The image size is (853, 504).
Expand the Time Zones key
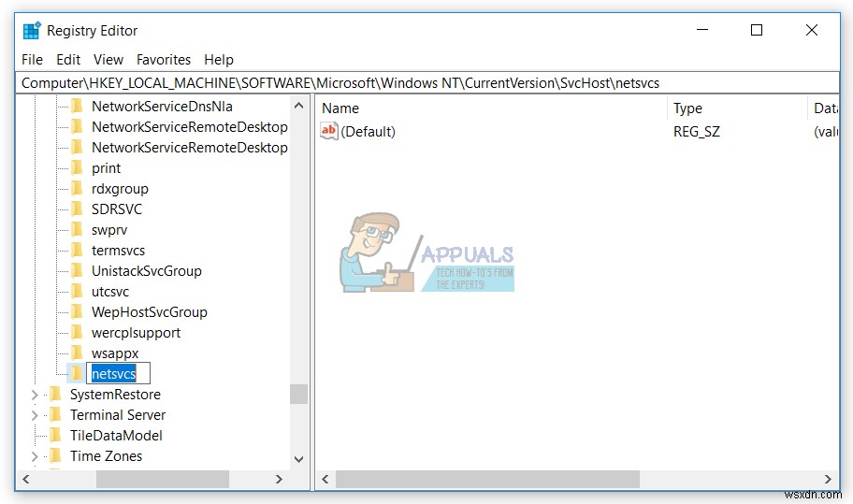point(35,456)
